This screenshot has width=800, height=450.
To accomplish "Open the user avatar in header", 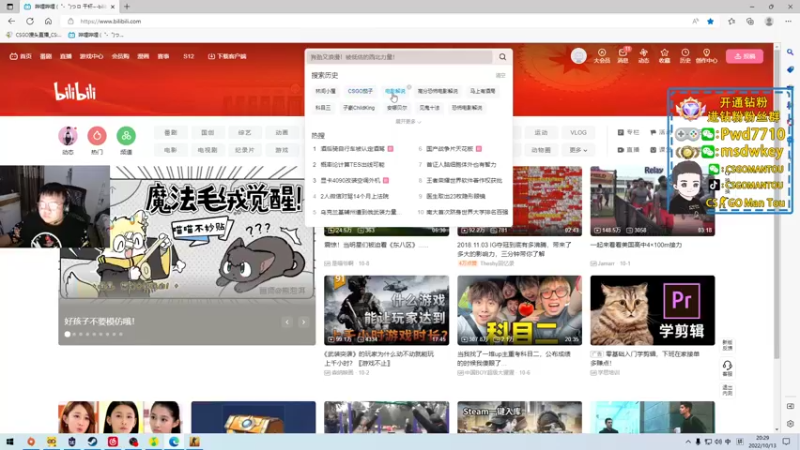I will pyautogui.click(x=579, y=56).
